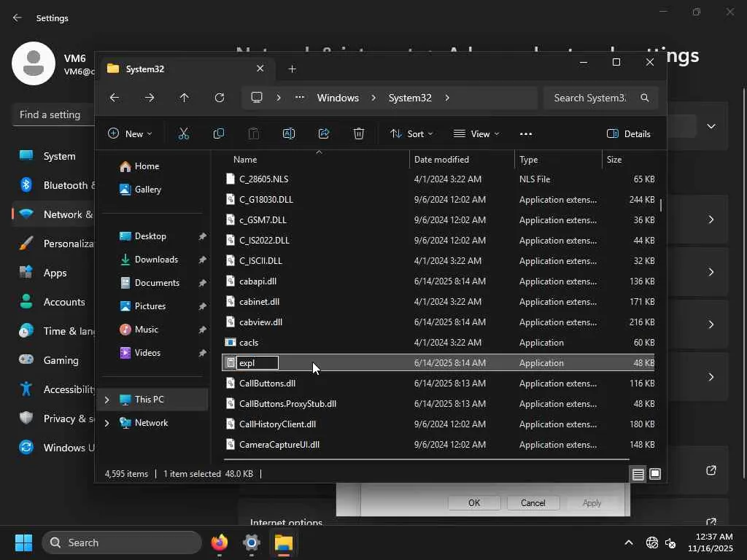Switch to large thumbnails view icon
747x560 pixels.
[655, 474]
